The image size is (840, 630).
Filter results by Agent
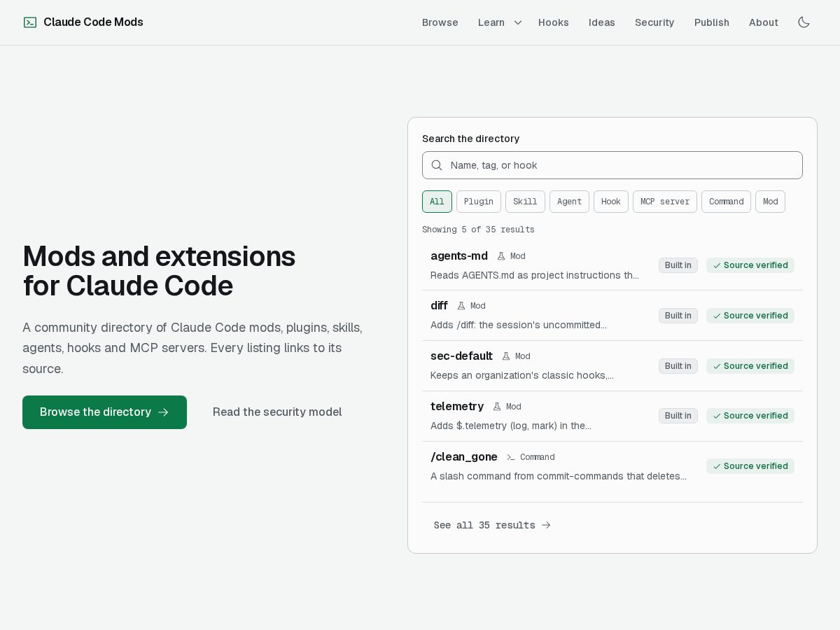569,202
